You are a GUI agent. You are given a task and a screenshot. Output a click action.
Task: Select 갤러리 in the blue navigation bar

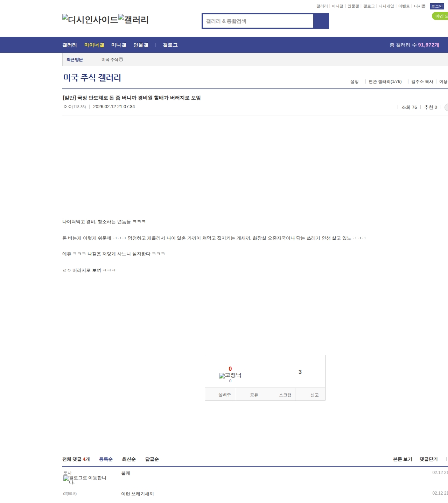70,45
